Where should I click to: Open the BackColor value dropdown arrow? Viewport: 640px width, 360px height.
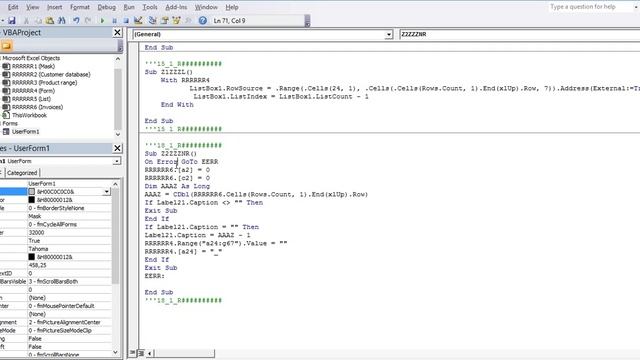pos(107,191)
